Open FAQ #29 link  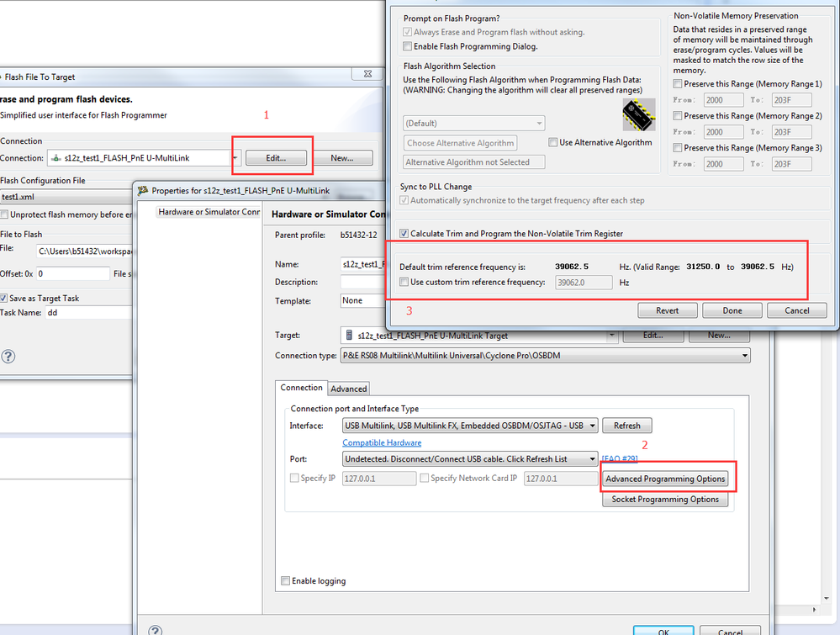click(x=620, y=458)
